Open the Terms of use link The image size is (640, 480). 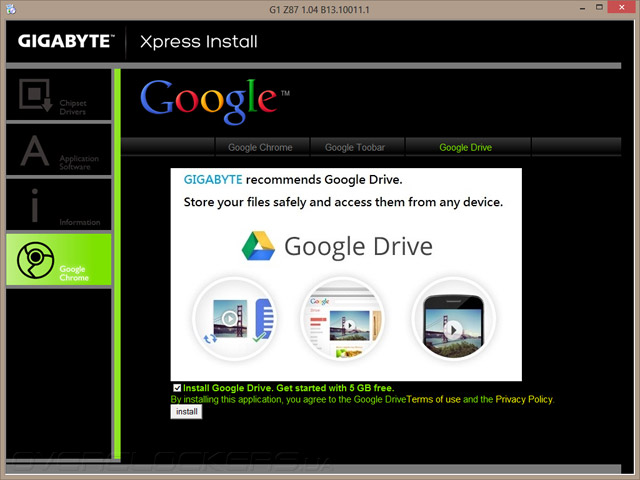pos(433,400)
